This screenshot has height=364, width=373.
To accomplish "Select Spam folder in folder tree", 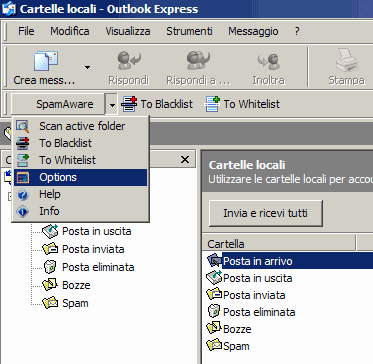I will [x=75, y=303].
